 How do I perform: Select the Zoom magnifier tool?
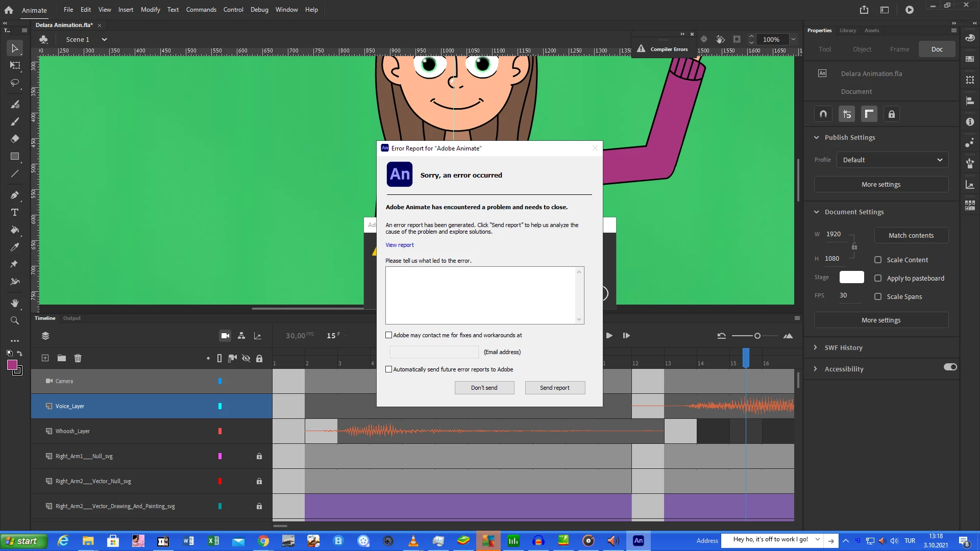(15, 320)
